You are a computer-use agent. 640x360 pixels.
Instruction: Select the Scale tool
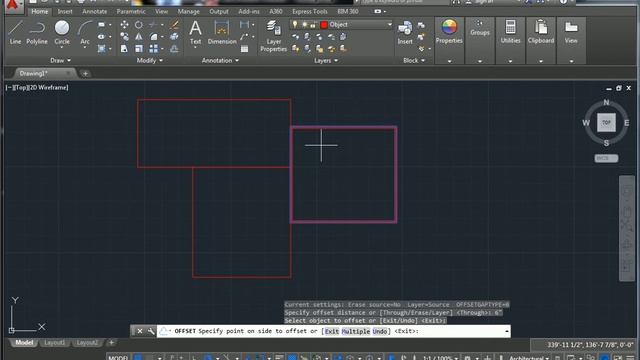pos(139,49)
